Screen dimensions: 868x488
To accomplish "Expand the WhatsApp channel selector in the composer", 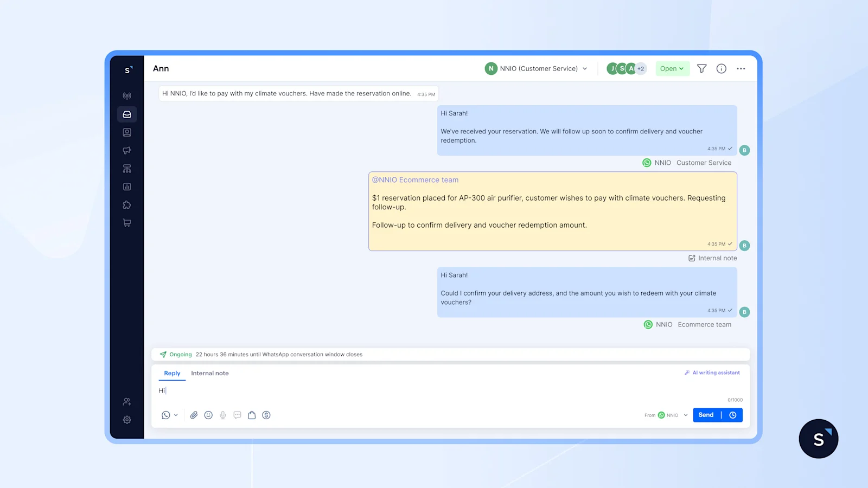I will 169,415.
